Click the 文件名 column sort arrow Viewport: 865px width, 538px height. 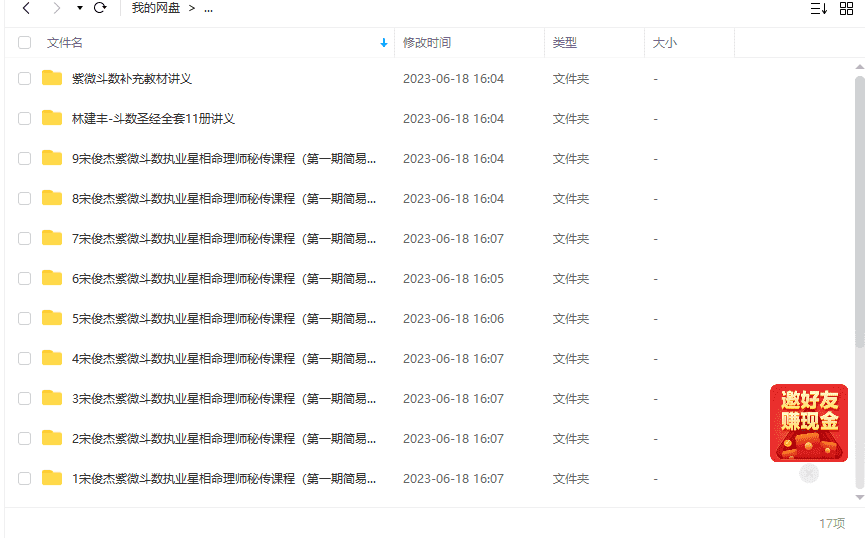384,43
